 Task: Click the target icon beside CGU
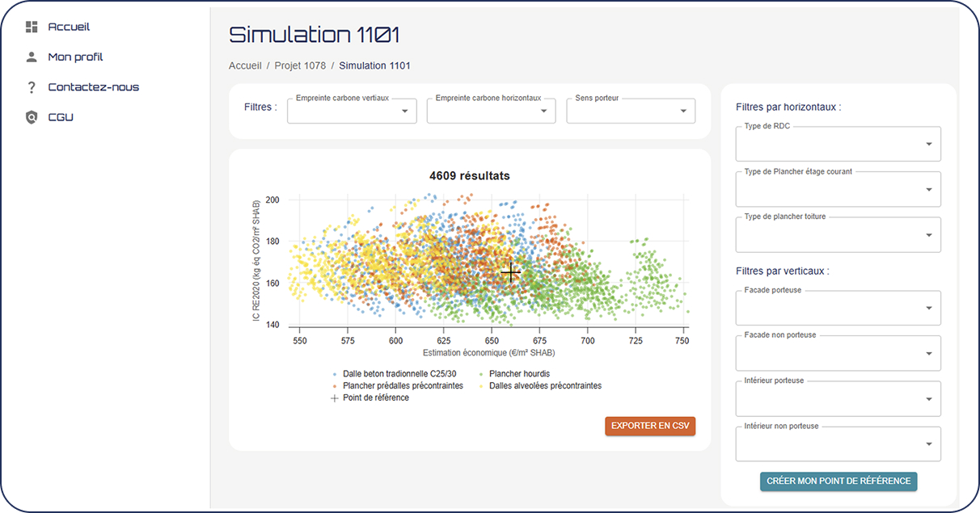31,116
